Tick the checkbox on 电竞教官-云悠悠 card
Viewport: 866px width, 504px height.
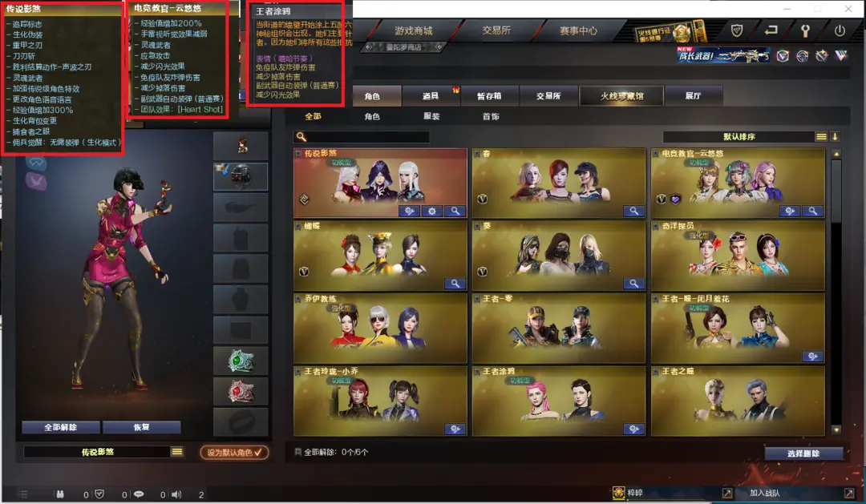click(656, 154)
